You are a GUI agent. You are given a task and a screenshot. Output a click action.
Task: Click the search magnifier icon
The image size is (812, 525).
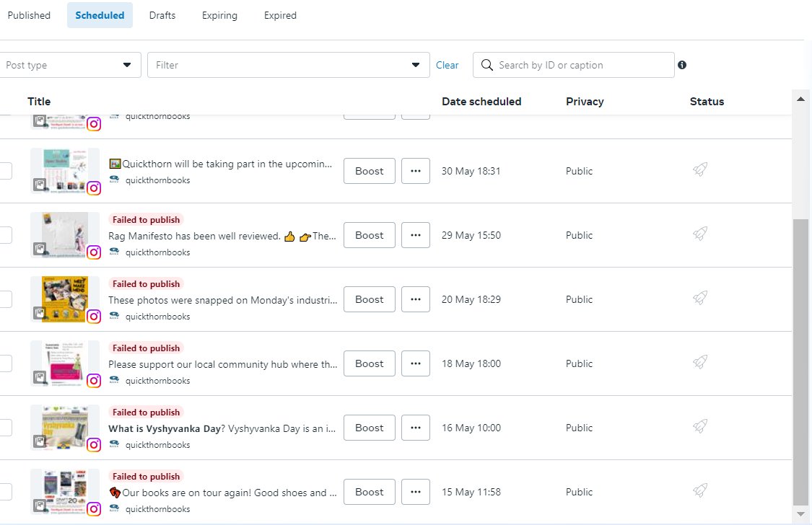tap(486, 65)
